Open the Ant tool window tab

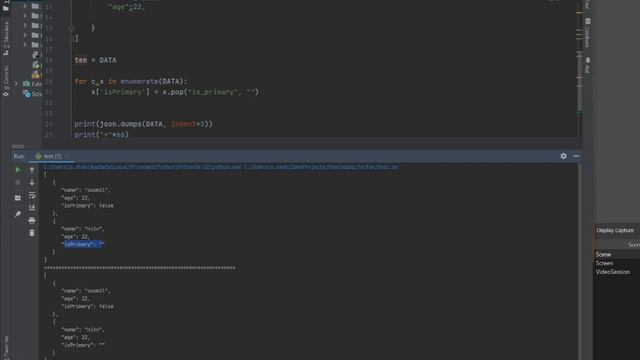(587, 65)
